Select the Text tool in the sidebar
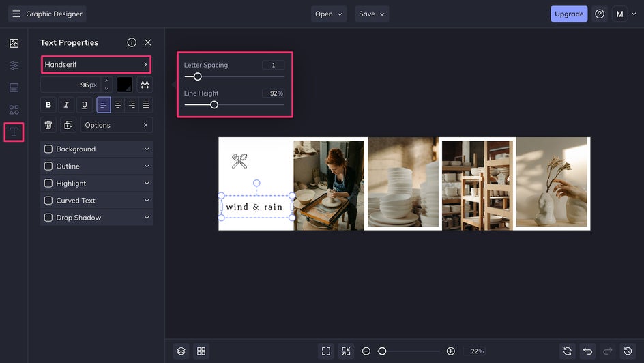 pyautogui.click(x=14, y=132)
